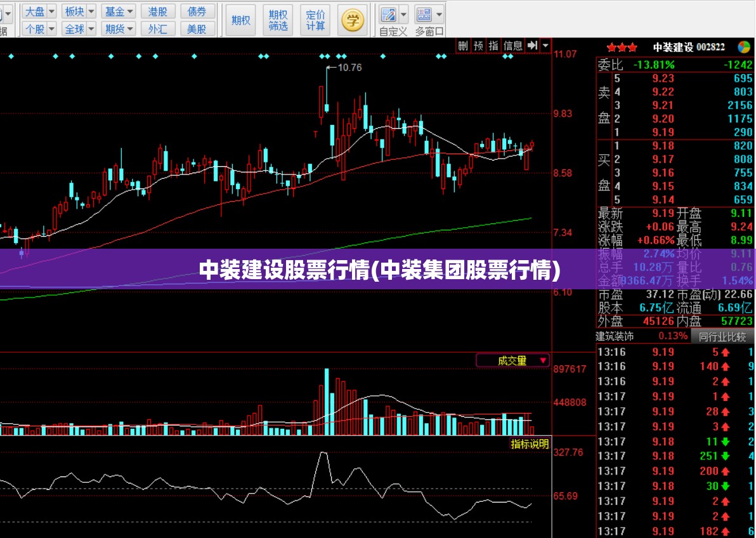This screenshot has height=538, width=756.
Task: Click the tick row with volume 182
Action: (675, 531)
